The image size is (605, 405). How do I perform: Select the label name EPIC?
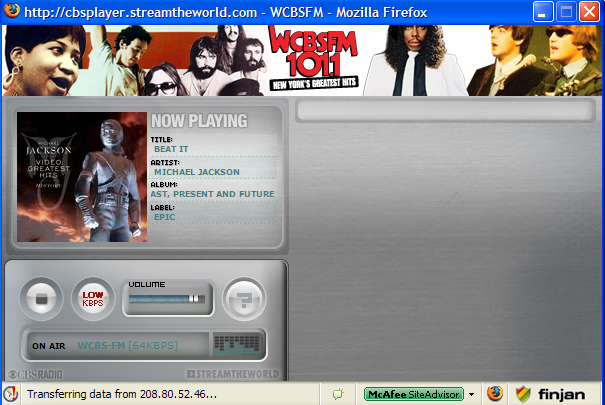pos(165,217)
